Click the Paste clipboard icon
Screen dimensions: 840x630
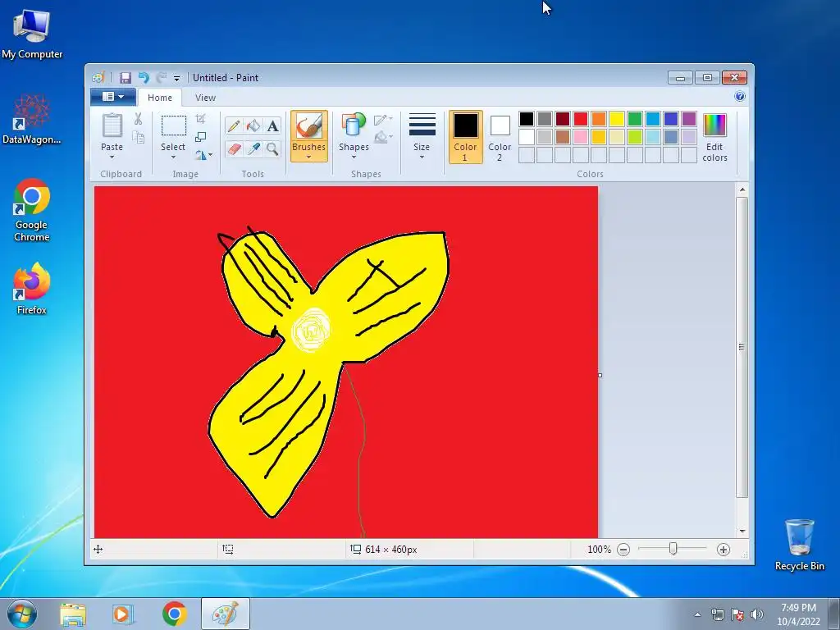tap(112, 126)
